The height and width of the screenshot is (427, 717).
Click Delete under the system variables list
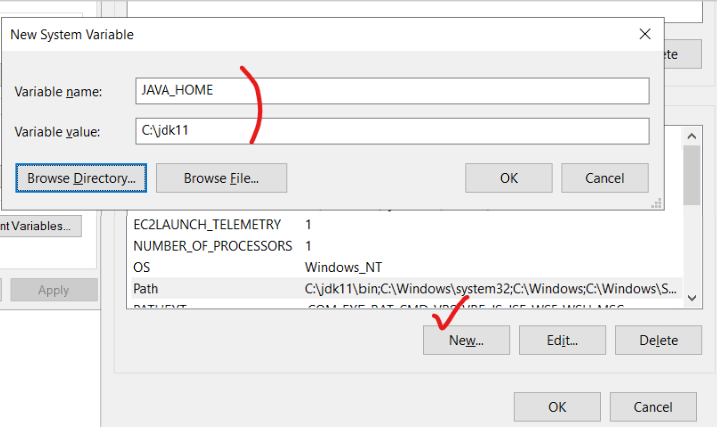pyautogui.click(x=658, y=340)
